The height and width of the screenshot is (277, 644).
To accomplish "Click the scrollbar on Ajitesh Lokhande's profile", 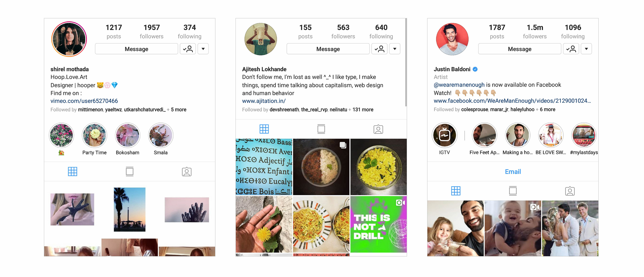I will pyautogui.click(x=406, y=63).
